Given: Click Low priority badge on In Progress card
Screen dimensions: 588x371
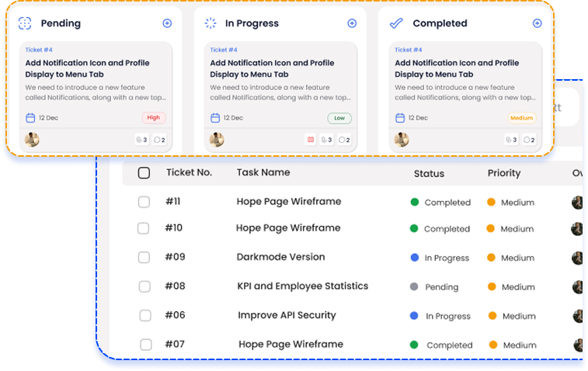Looking at the screenshot, I should (339, 118).
